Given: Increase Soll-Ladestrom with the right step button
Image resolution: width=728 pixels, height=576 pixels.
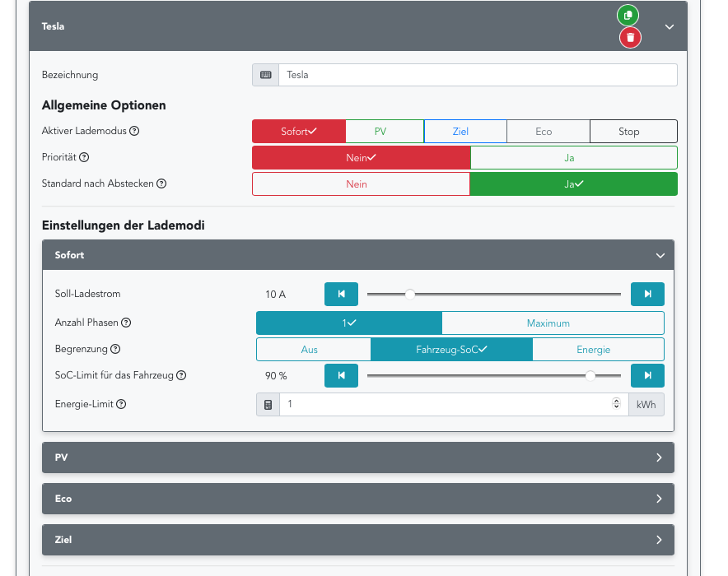Looking at the screenshot, I should tap(647, 294).
